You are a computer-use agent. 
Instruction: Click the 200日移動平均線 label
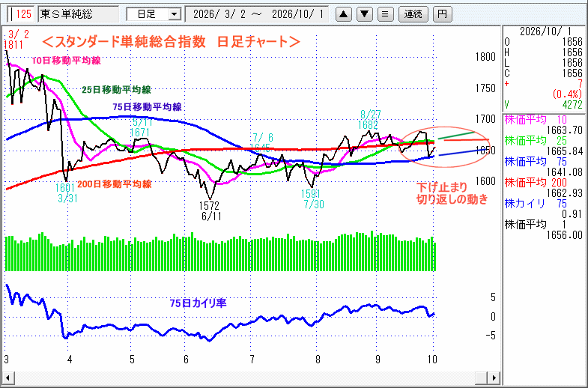coord(115,184)
